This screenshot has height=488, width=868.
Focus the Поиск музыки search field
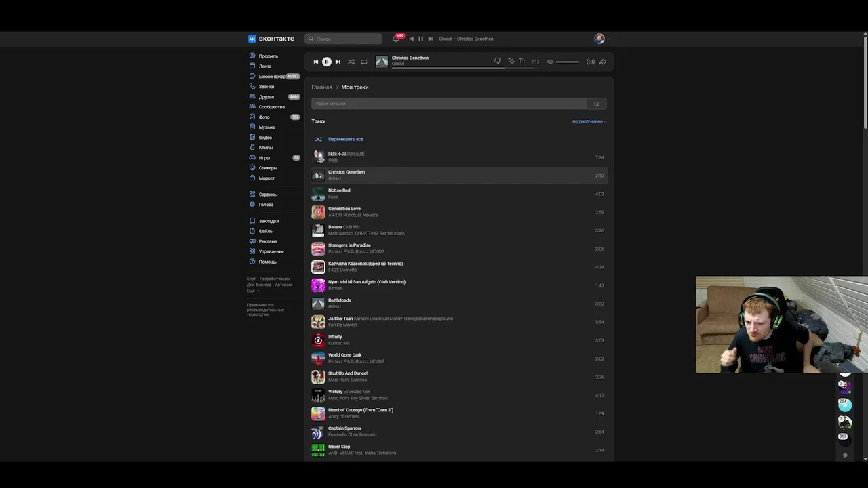[x=449, y=104]
